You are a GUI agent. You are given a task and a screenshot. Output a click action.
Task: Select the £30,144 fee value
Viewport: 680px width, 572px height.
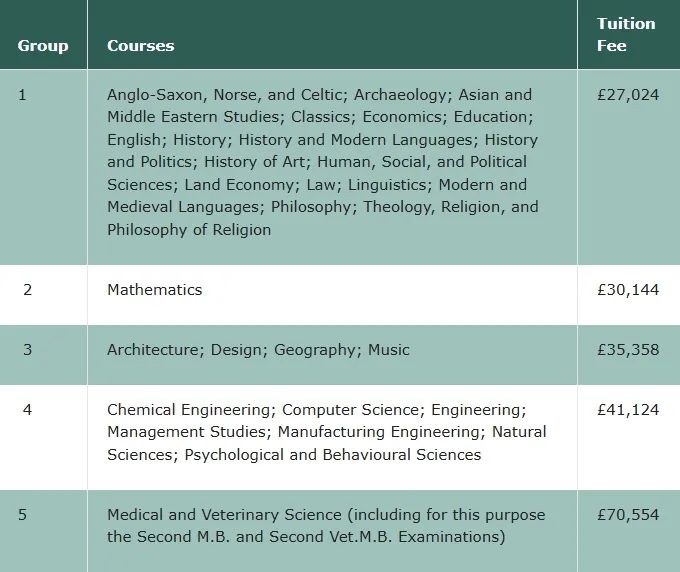[x=628, y=290]
